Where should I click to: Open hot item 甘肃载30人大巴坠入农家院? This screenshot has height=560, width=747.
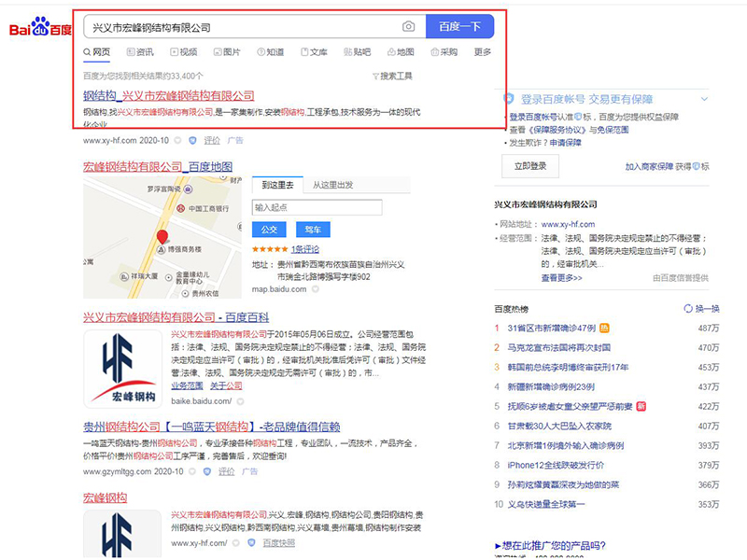(559, 426)
